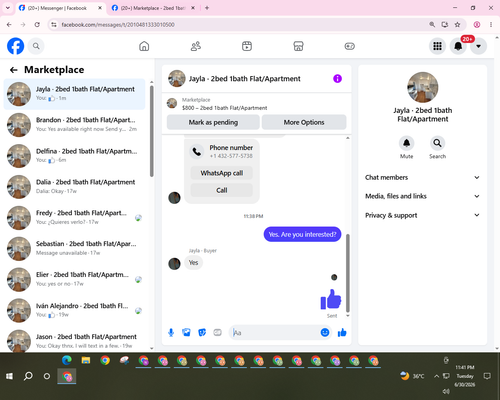Click the 'Yes. Are you interested?' message
Viewport: 500px width, 400px height.
pyautogui.click(x=302, y=234)
